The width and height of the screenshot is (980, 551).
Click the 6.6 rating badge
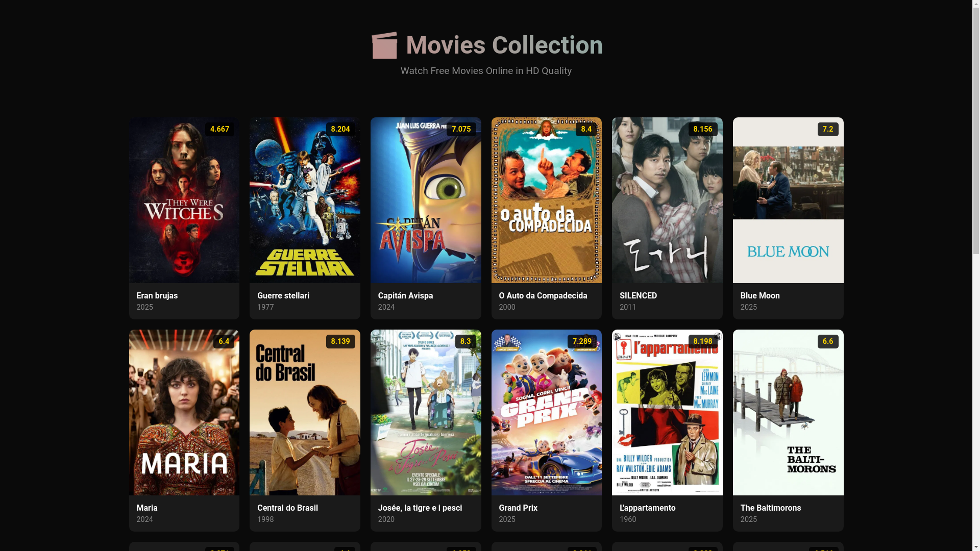[x=828, y=341]
